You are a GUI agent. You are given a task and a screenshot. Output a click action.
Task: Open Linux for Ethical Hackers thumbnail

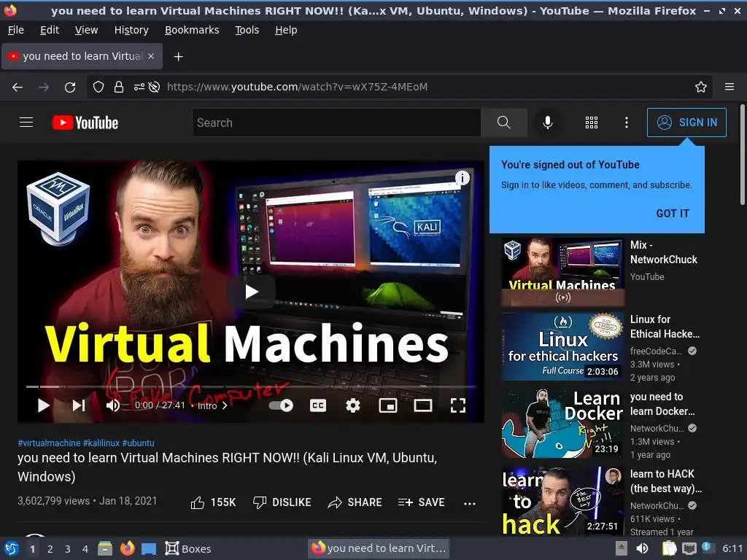(x=562, y=346)
